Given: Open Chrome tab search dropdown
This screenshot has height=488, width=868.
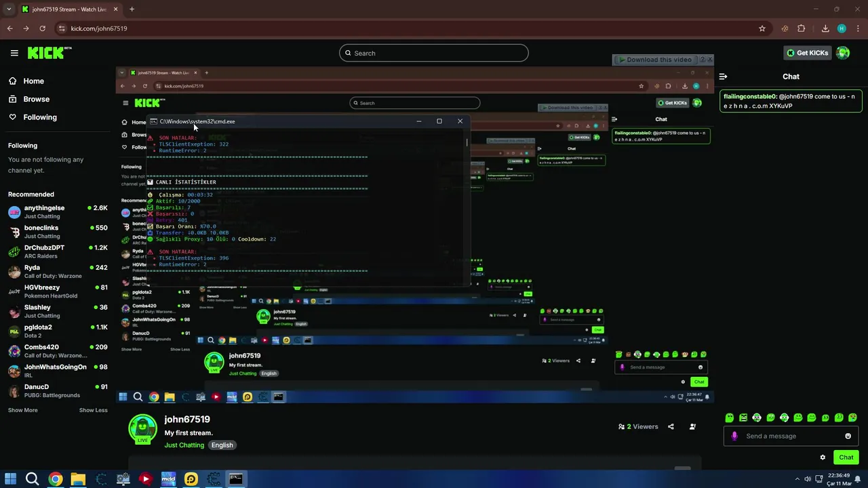Looking at the screenshot, I should (x=9, y=9).
